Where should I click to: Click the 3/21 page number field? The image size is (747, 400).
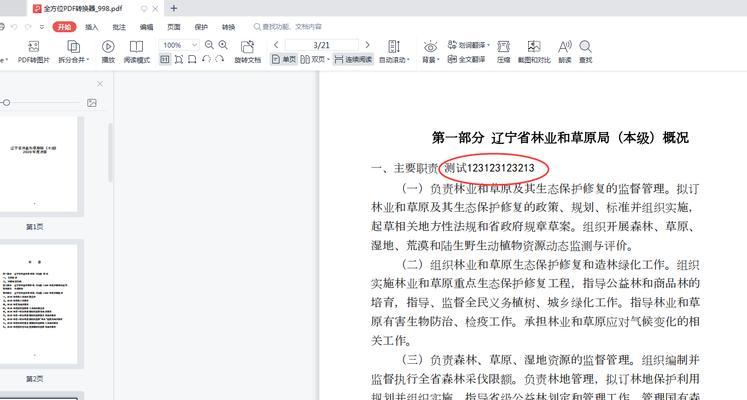(322, 45)
